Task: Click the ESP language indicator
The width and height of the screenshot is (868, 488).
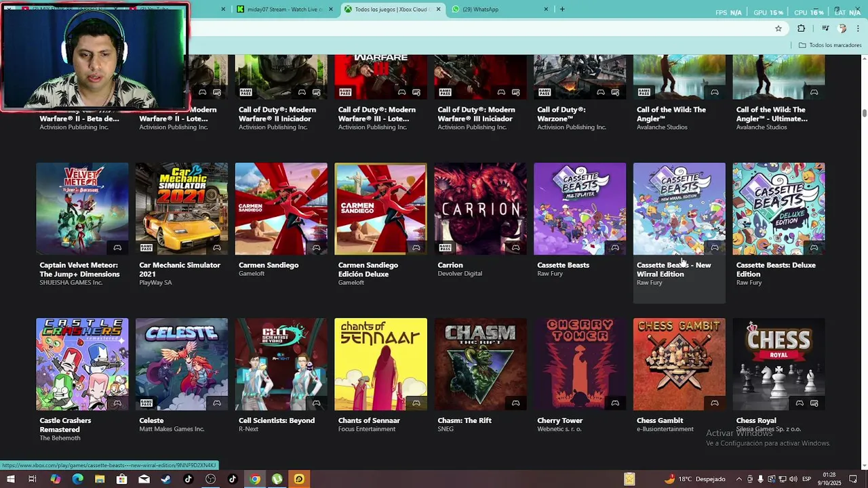Action: tap(806, 479)
